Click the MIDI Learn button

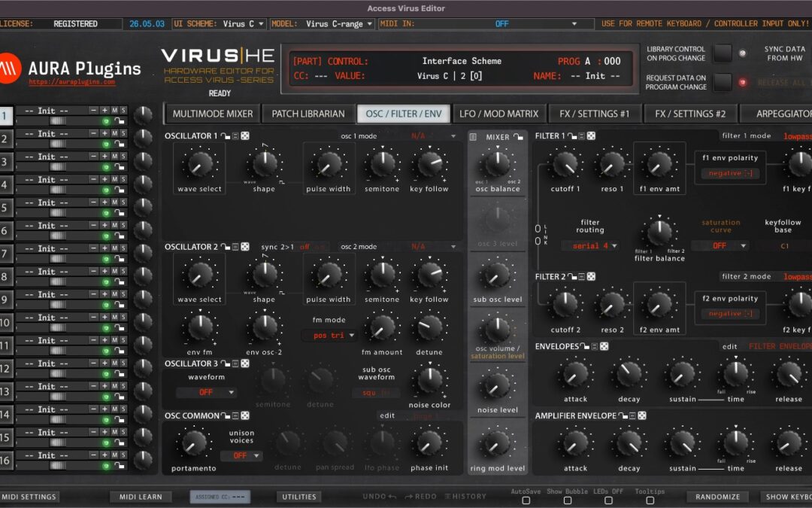tap(141, 497)
